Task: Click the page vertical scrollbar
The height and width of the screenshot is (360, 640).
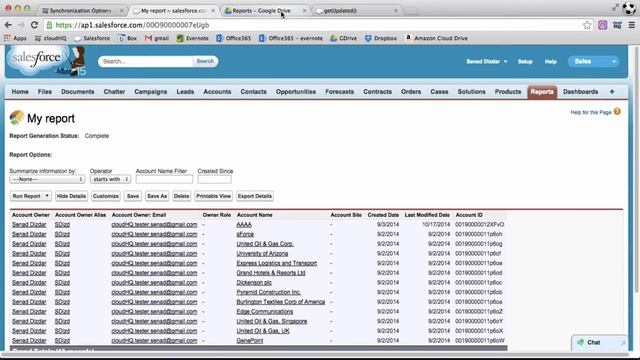Action: [x=637, y=169]
